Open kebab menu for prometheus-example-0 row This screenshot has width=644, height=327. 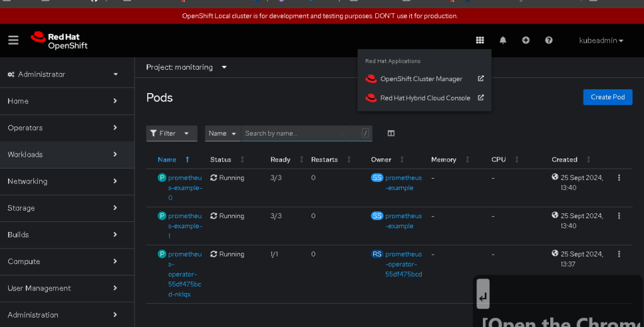[619, 178]
